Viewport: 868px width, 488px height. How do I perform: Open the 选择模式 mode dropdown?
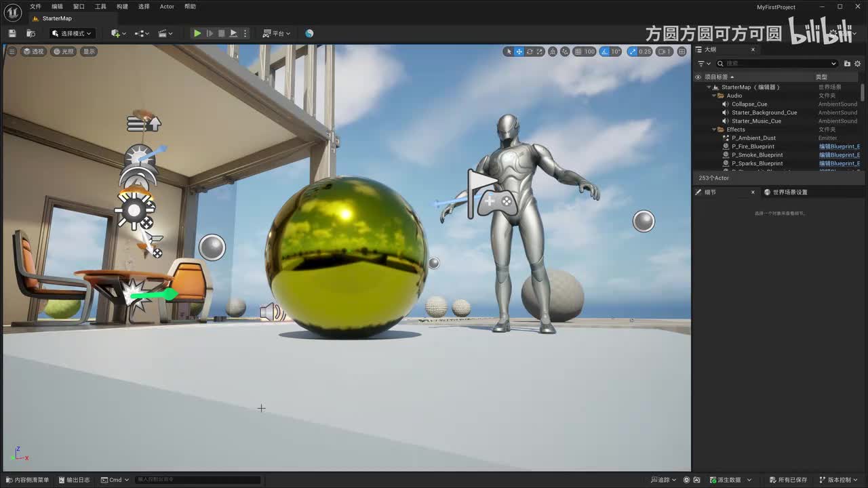pos(71,33)
